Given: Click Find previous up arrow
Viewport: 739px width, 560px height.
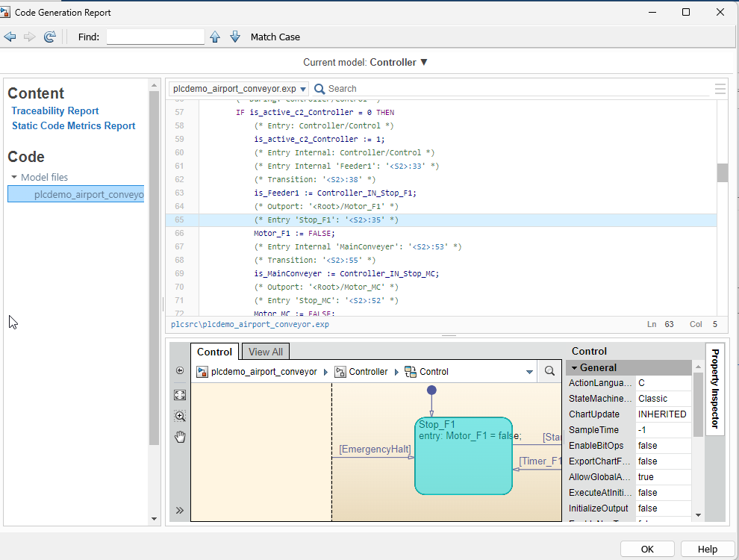Looking at the screenshot, I should pyautogui.click(x=215, y=36).
